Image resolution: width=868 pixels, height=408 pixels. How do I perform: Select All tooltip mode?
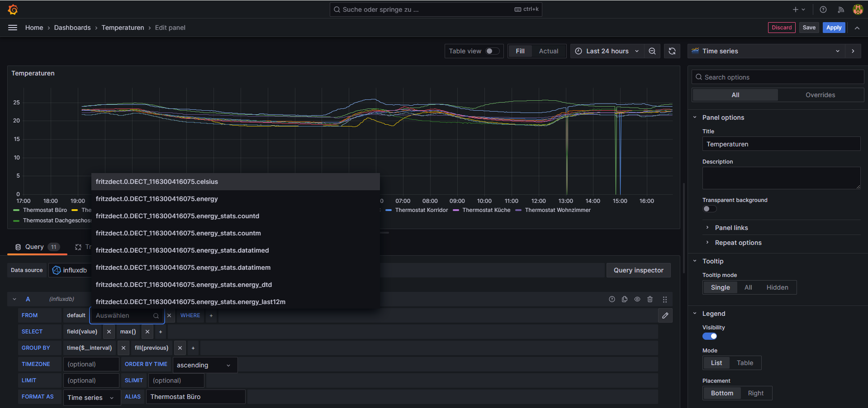[x=748, y=287]
